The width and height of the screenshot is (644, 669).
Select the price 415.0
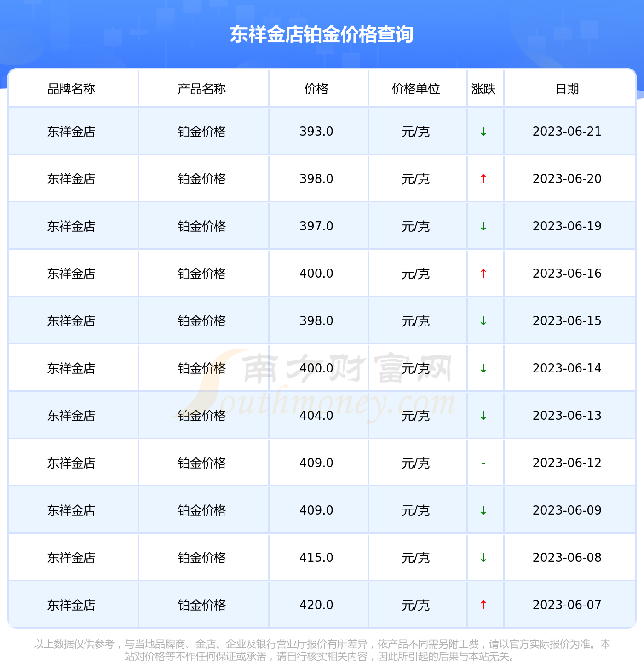coord(316,558)
